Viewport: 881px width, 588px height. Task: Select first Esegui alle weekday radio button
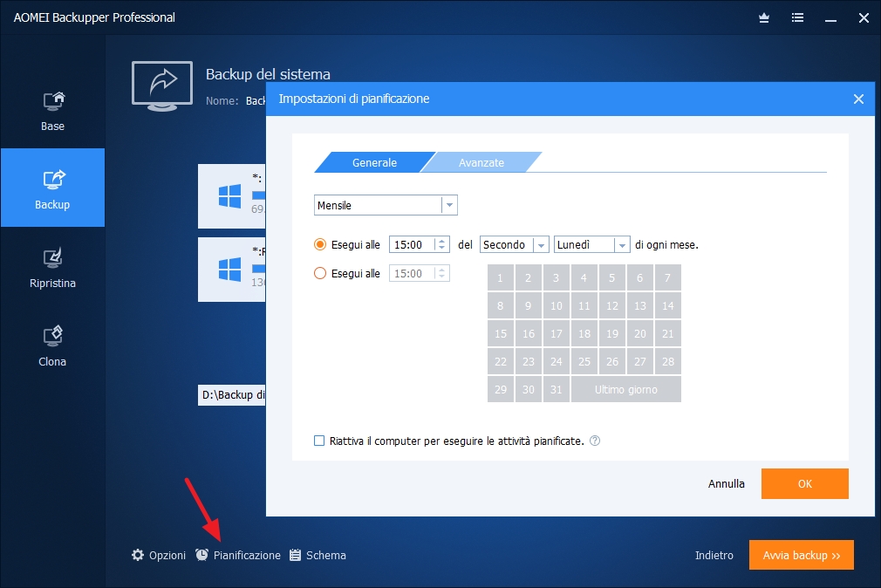pyautogui.click(x=320, y=244)
